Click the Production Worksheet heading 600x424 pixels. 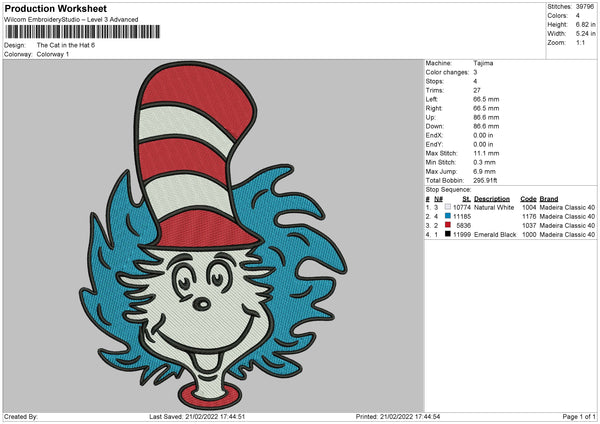[x=55, y=8]
